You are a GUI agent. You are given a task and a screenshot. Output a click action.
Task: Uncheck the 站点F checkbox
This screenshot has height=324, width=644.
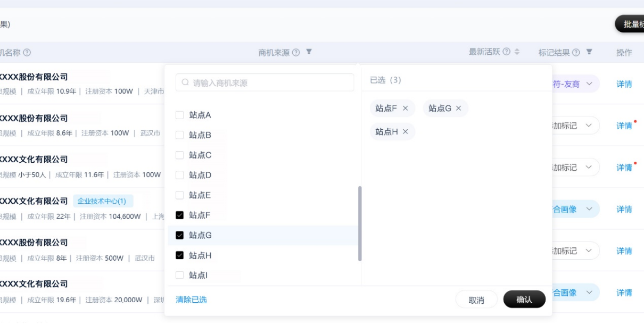tap(180, 215)
